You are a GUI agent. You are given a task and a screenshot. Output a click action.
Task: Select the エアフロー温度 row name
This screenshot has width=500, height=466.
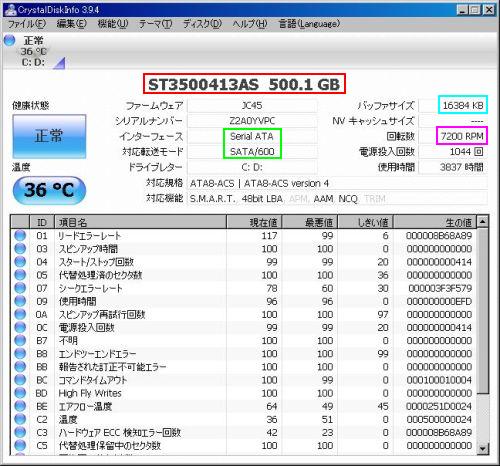point(85,406)
